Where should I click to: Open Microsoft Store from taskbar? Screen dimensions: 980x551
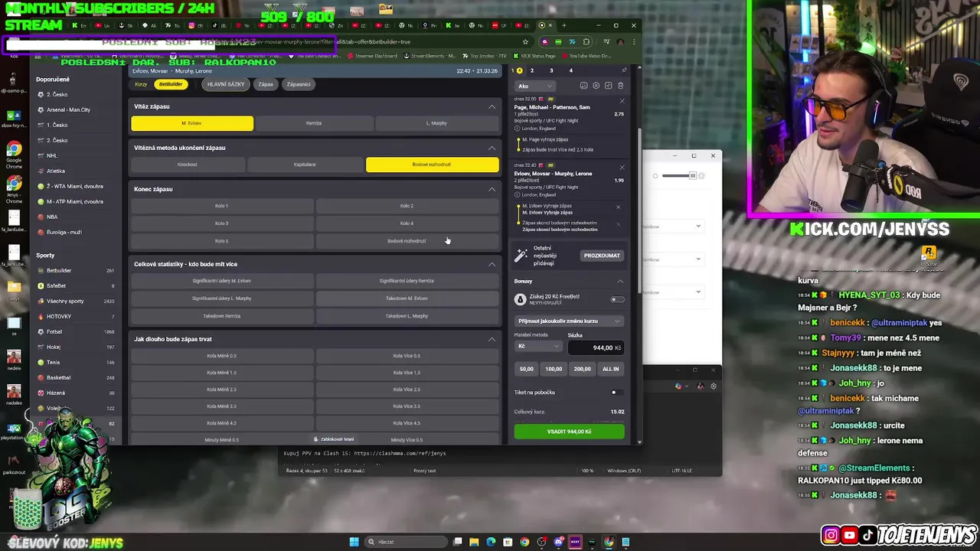pos(508,542)
